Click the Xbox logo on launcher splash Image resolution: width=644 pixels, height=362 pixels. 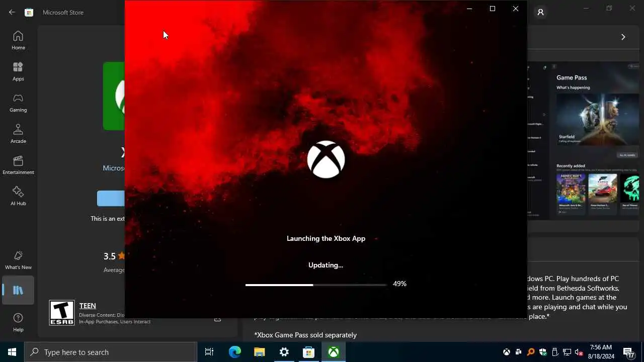click(x=326, y=159)
